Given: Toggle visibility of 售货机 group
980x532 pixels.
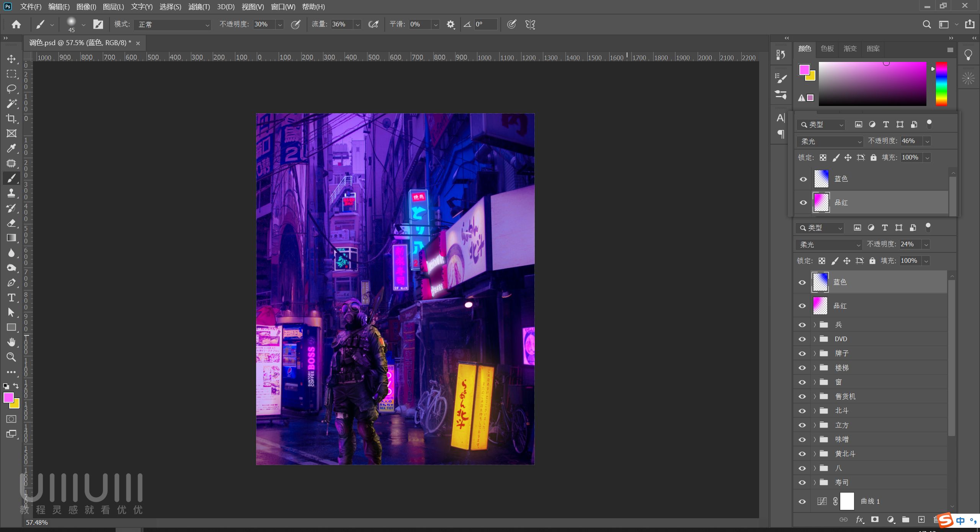Looking at the screenshot, I should pyautogui.click(x=802, y=397).
